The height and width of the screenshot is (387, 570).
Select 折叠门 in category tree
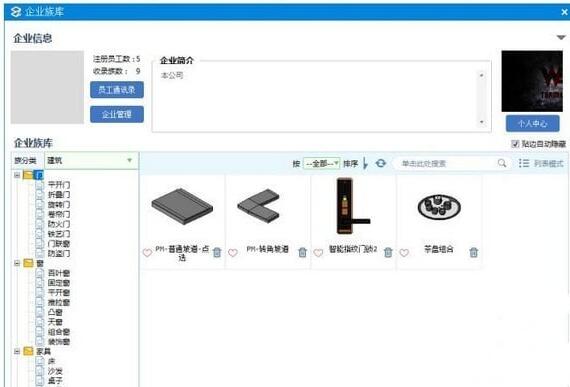pos(59,195)
